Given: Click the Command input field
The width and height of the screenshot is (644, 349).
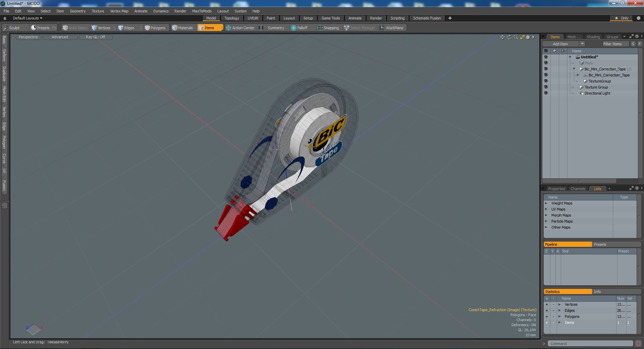Looking at the screenshot, I should [x=590, y=344].
